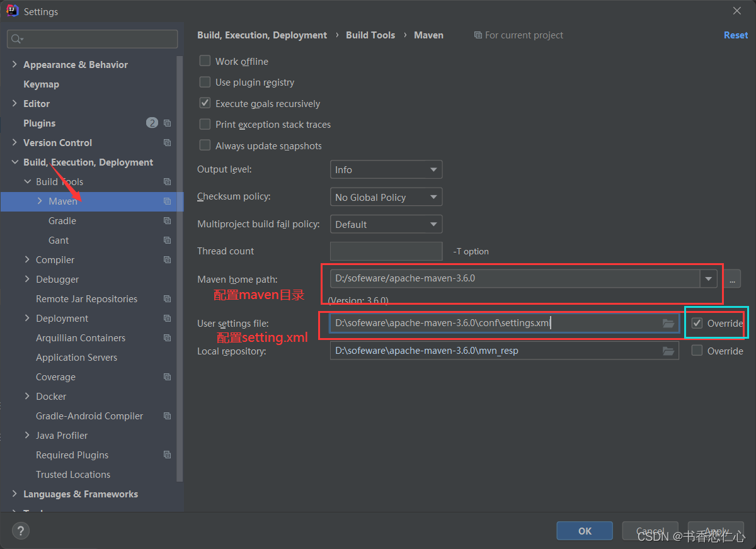Select Keymap in settings tree
Screen dimensions: 756x549
pos(41,84)
